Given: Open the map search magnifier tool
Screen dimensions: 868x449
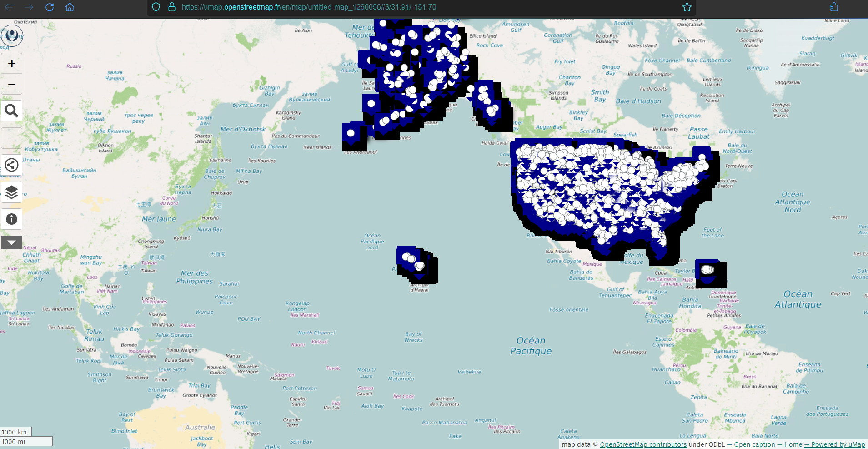Looking at the screenshot, I should tap(12, 111).
